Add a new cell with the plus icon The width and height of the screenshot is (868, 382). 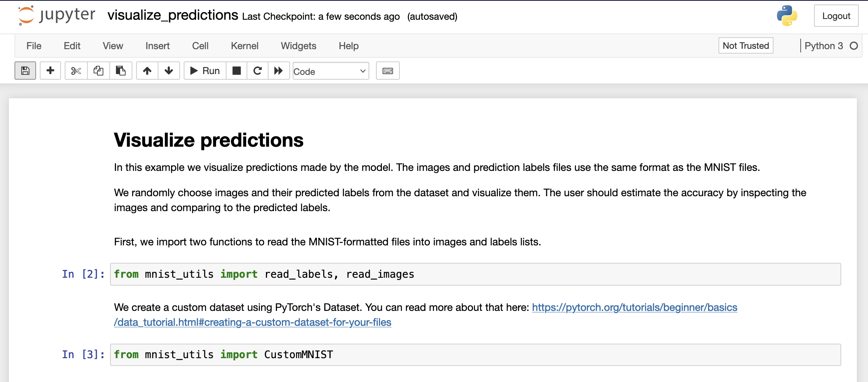pos(50,70)
